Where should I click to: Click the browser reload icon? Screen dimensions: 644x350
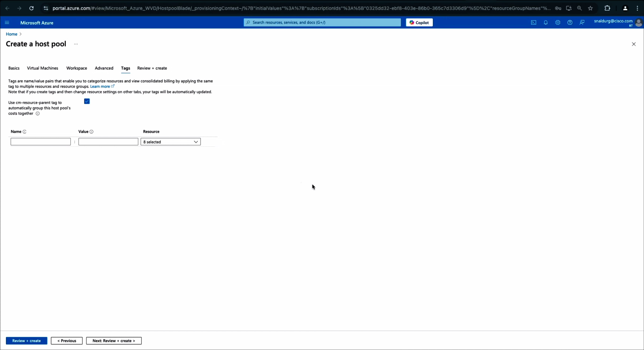32,8
